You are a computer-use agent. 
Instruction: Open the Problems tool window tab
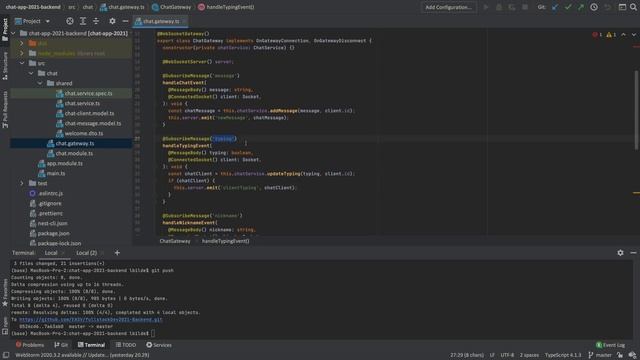[30, 345]
